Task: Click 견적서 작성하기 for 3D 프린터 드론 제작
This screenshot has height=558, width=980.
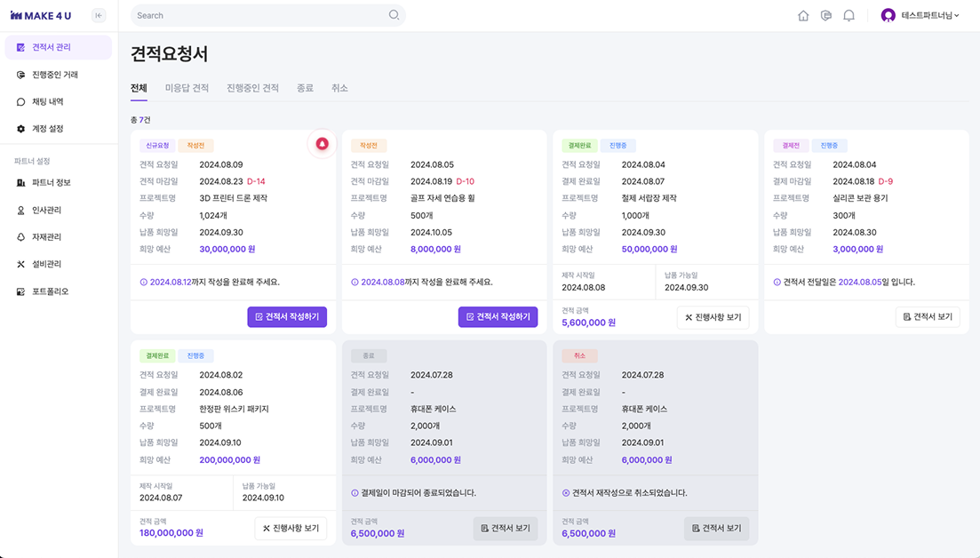Action: (x=287, y=316)
